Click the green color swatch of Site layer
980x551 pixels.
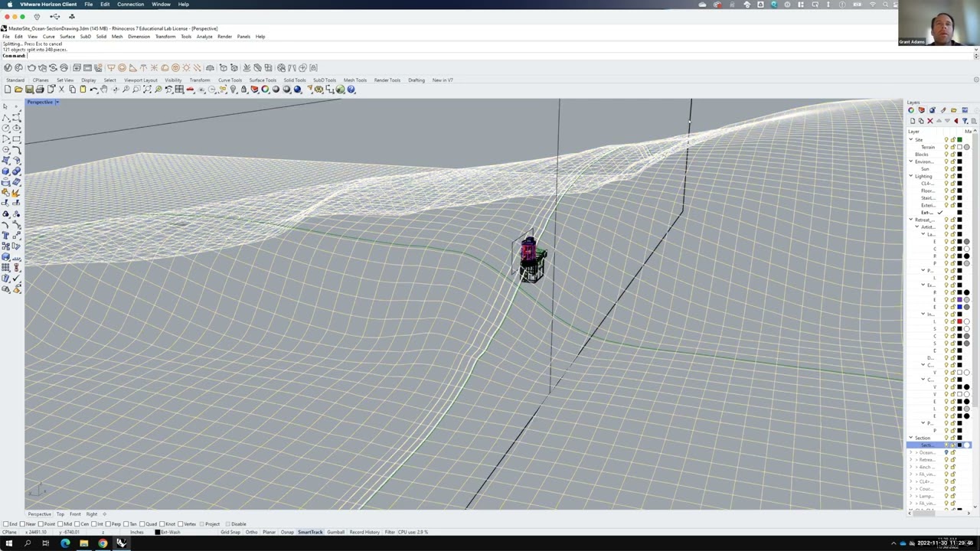959,139
